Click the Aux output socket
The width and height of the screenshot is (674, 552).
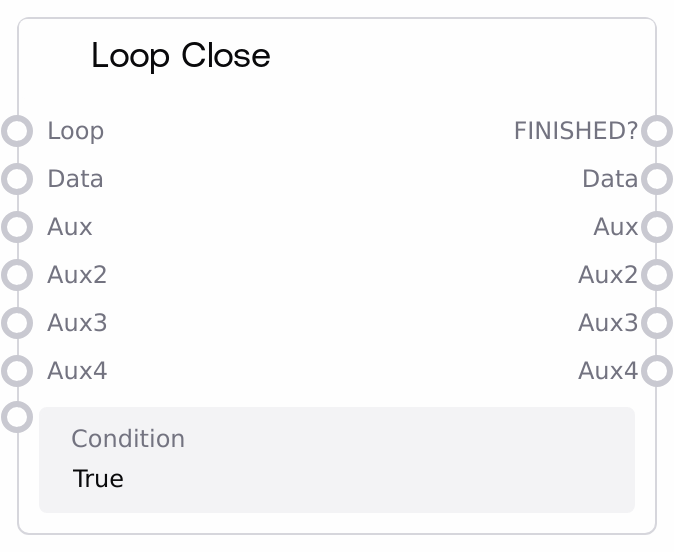click(x=656, y=227)
